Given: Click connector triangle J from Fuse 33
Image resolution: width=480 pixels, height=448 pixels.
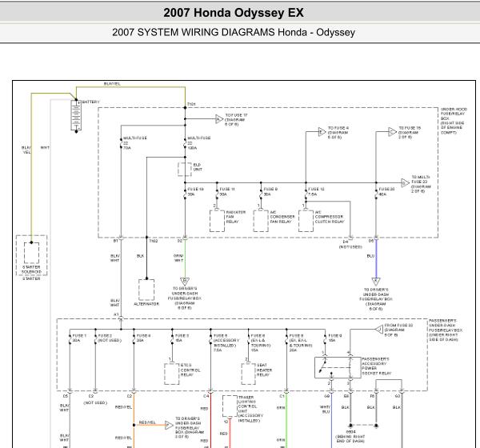Looking at the screenshot, I should click(379, 330).
